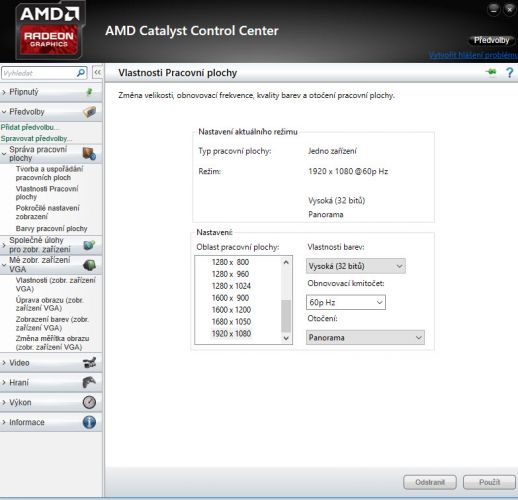Open Vlastnosti Pracovní plochy in sidebar
The image size is (518, 500).
(47, 193)
